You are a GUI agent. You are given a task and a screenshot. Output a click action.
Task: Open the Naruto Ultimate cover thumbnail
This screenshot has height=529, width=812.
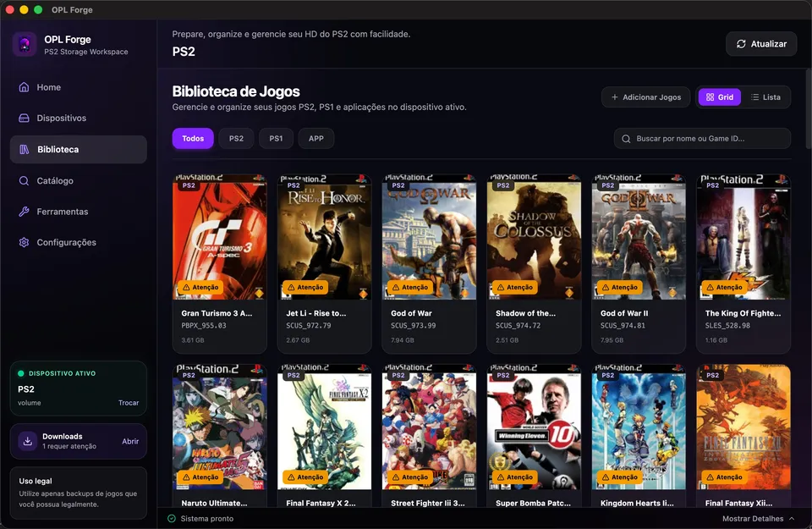[x=220, y=427]
